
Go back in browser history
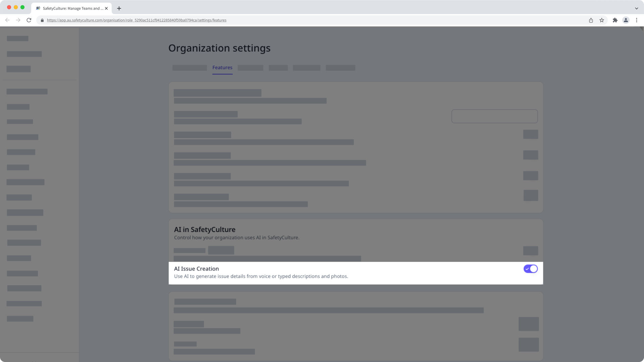7,20
